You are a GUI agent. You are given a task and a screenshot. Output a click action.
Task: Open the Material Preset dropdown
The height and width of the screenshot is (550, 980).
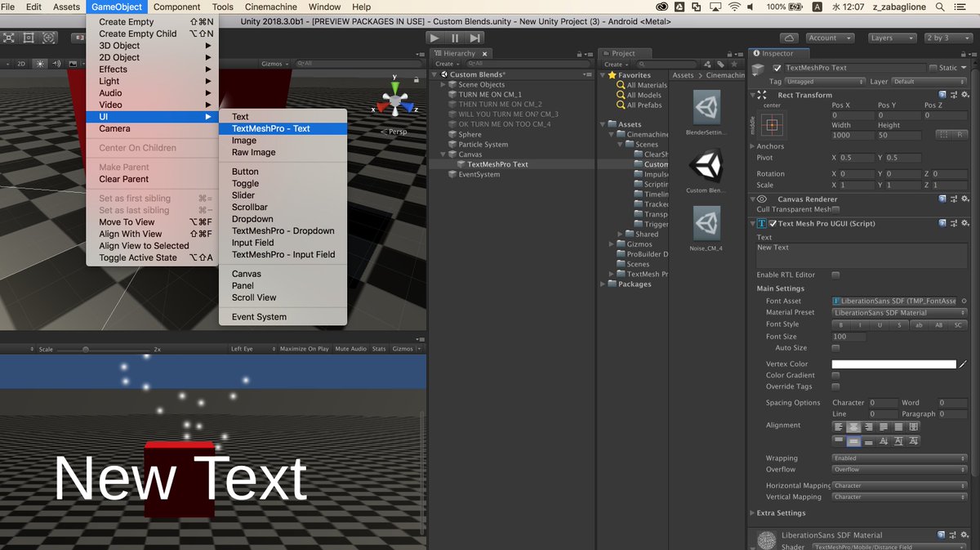tap(900, 313)
